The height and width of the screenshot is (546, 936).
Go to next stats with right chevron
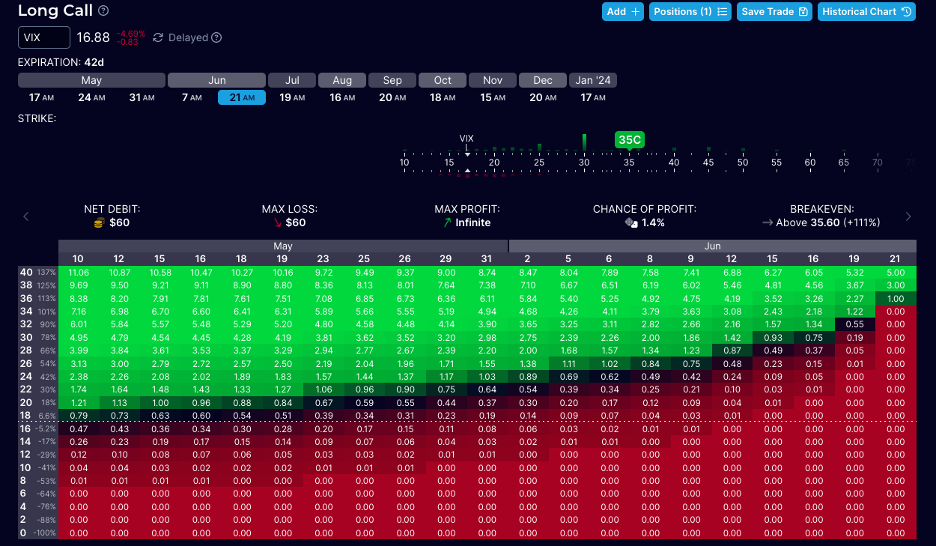click(x=908, y=217)
